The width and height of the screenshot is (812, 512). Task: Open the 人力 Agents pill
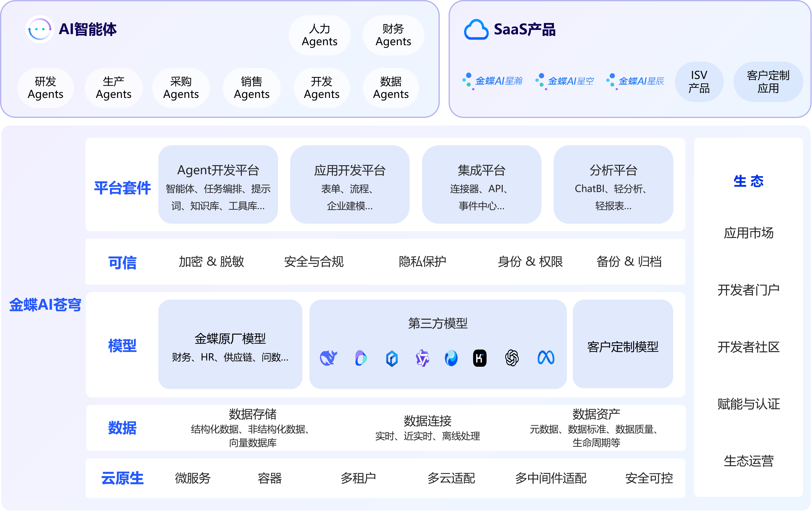[x=319, y=35]
